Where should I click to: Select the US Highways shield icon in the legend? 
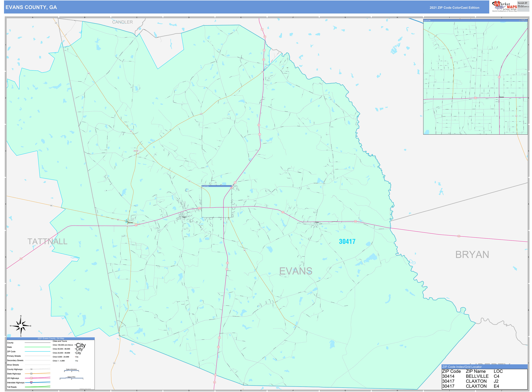pyautogui.click(x=32, y=378)
